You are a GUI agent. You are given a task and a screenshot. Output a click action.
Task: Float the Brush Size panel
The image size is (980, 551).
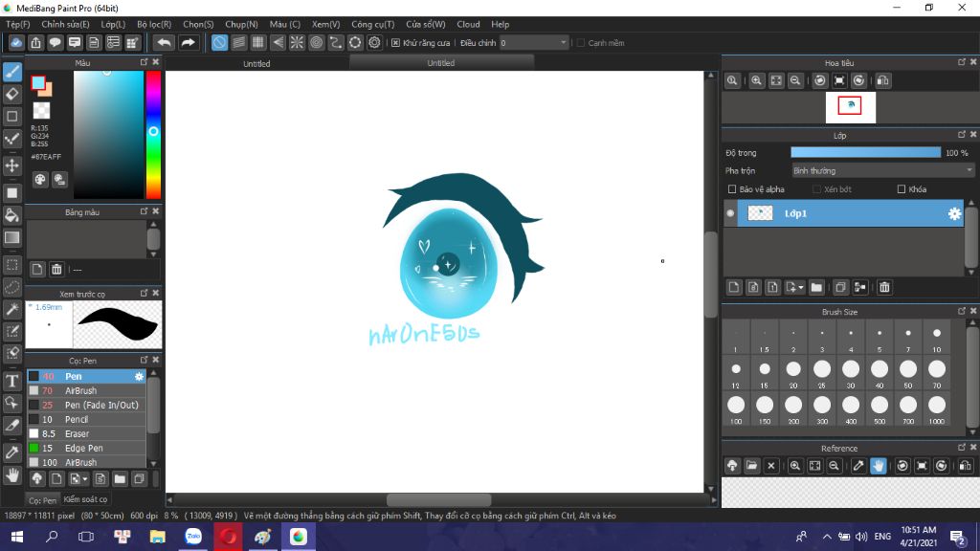[x=961, y=311]
